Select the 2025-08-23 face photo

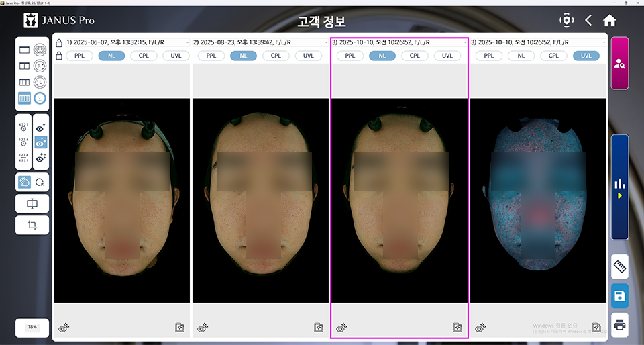pos(260,201)
